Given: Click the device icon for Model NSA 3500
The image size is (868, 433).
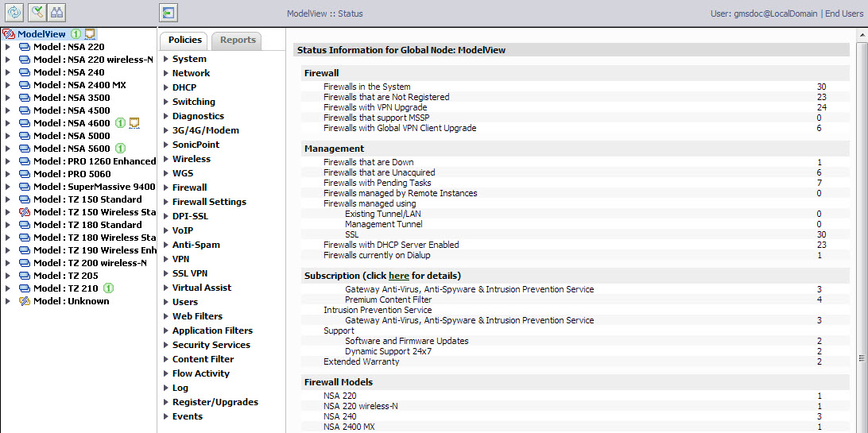Looking at the screenshot, I should click(x=25, y=98).
